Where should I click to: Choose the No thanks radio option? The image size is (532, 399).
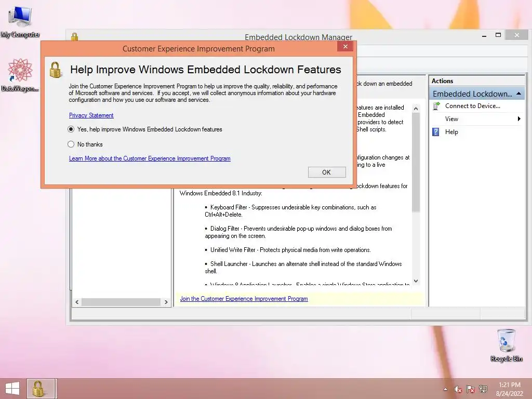click(71, 144)
